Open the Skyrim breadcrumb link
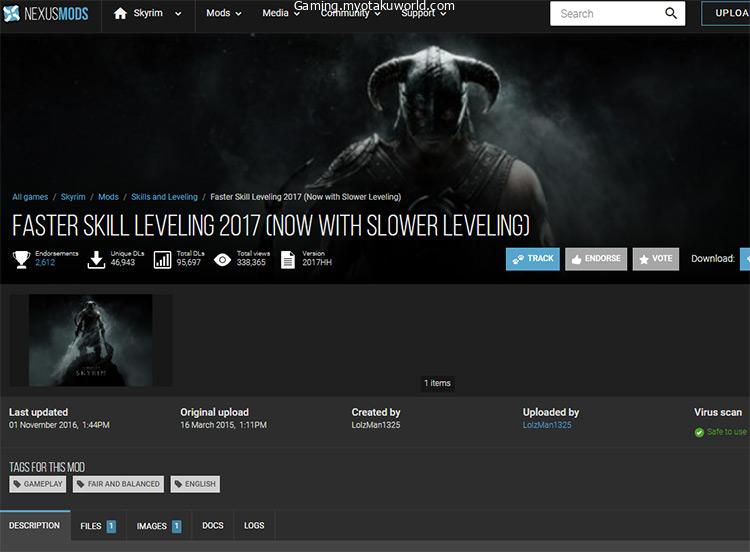Image resolution: width=750 pixels, height=552 pixels. tap(73, 197)
